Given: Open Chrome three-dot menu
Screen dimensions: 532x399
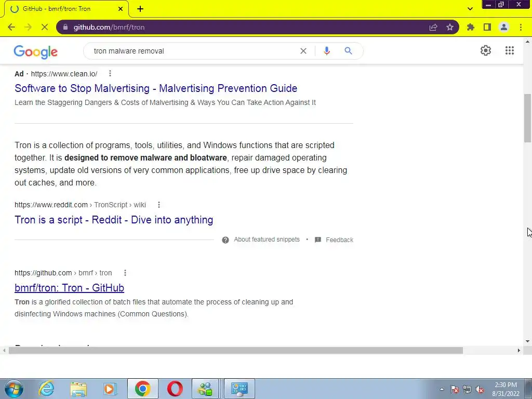Looking at the screenshot, I should (x=521, y=27).
